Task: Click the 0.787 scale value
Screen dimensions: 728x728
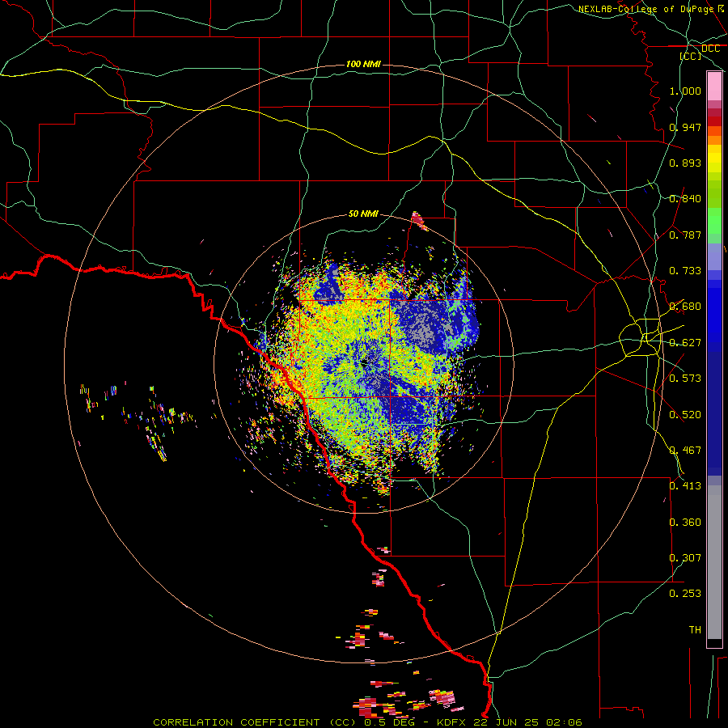Action: [x=685, y=235]
